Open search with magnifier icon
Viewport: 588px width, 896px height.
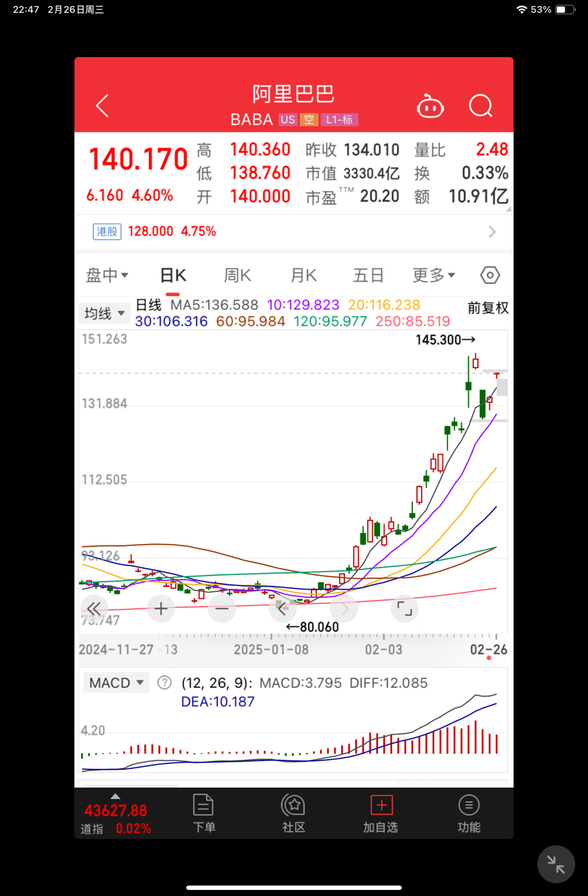pyautogui.click(x=481, y=106)
